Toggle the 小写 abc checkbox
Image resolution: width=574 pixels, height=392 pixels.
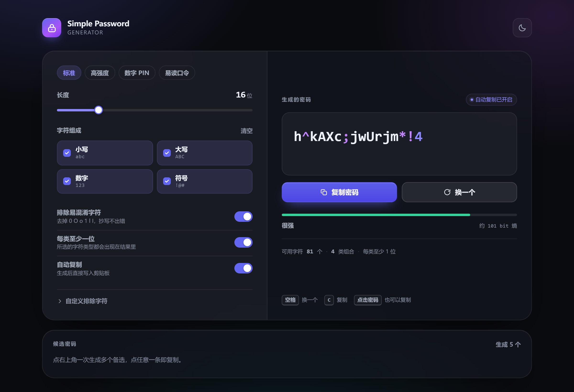tap(67, 153)
